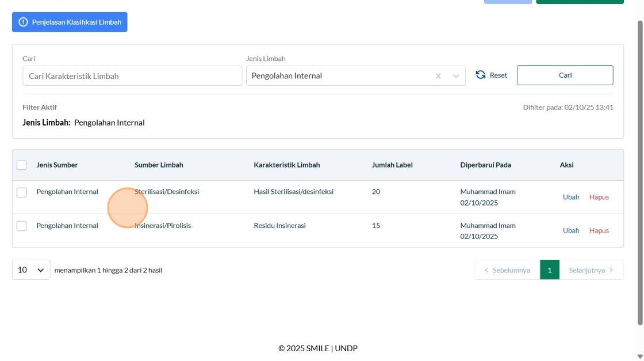Screen dimensions: 644x361
Task: Click Hapus for Residu Insinerasi row
Action: tap(599, 230)
